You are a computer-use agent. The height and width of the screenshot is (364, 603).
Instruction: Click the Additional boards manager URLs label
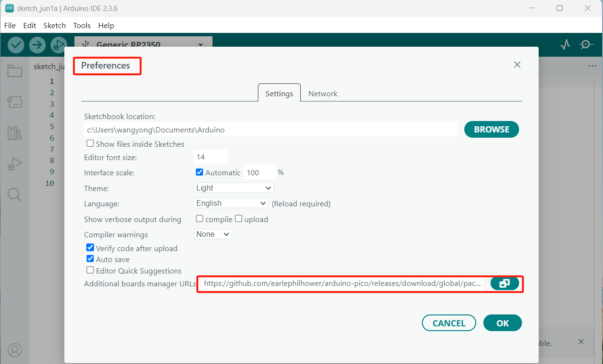pos(140,284)
